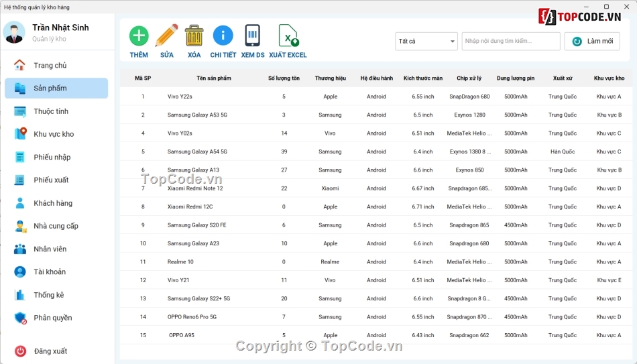The image size is (637, 364).
Task: Select the Samsung Galaxy A13 row
Action: pos(375,170)
